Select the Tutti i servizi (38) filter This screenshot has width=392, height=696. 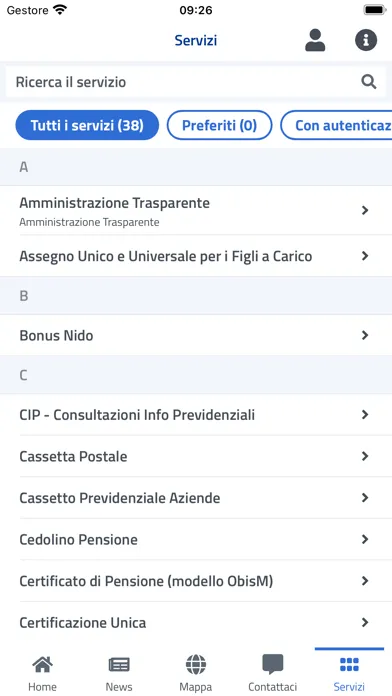pos(87,125)
